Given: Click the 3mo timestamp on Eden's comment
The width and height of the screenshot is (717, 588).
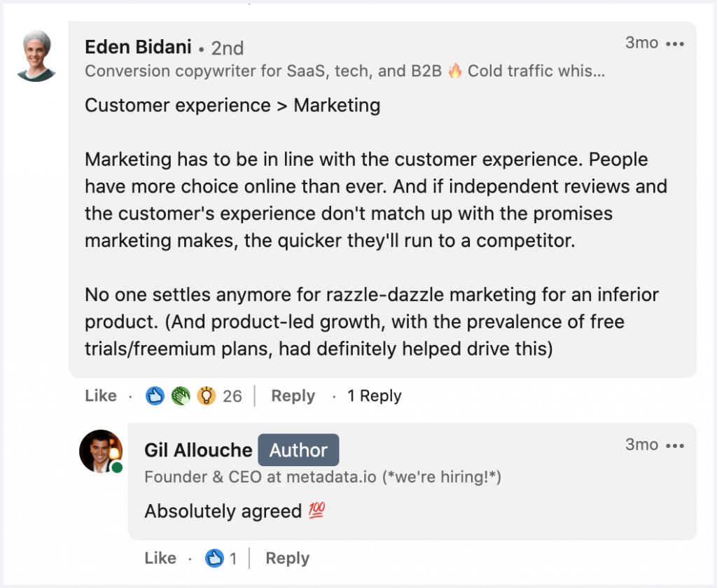Looking at the screenshot, I should [641, 43].
